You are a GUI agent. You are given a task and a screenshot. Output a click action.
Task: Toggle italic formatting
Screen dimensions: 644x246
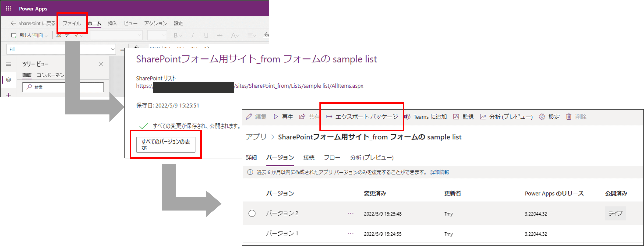(192, 35)
